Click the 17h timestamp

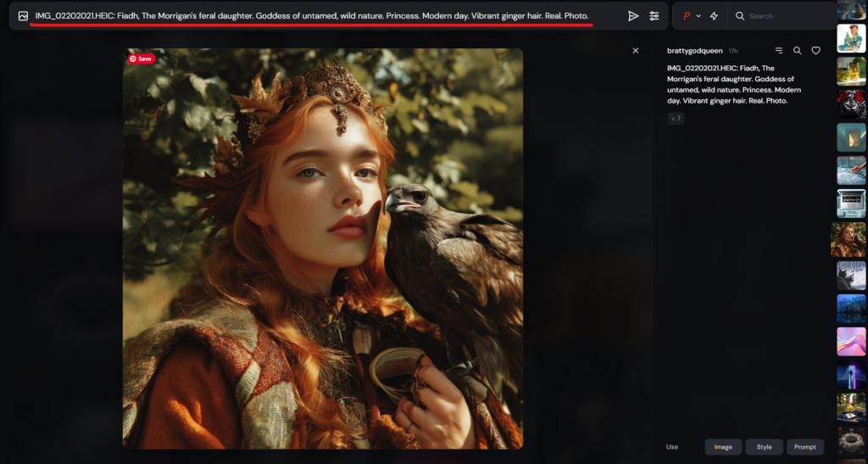pos(733,51)
